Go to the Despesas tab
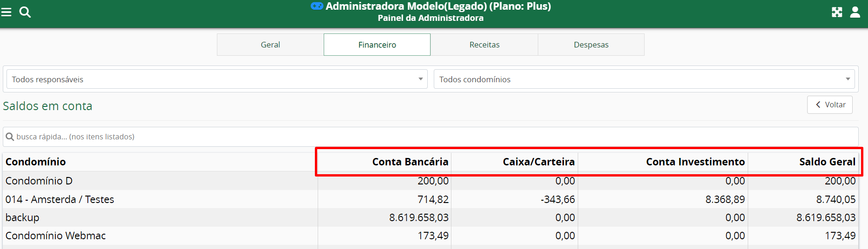Screen dimensions: 868x249 [x=591, y=45]
